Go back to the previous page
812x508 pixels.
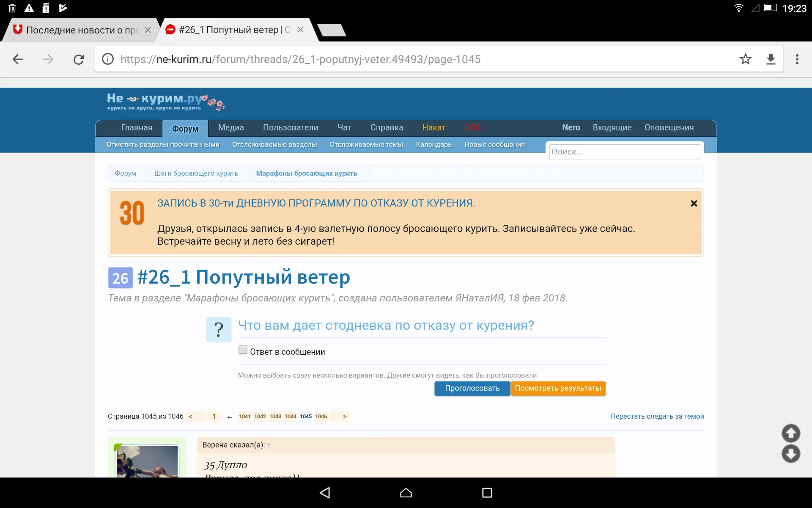coord(18,59)
